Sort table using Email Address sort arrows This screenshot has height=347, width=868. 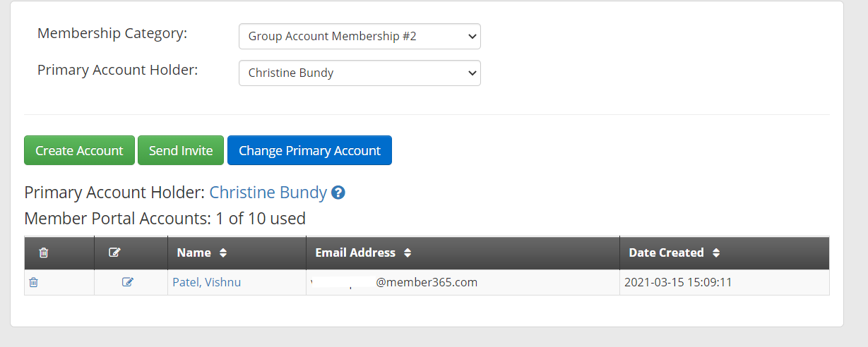click(x=408, y=252)
